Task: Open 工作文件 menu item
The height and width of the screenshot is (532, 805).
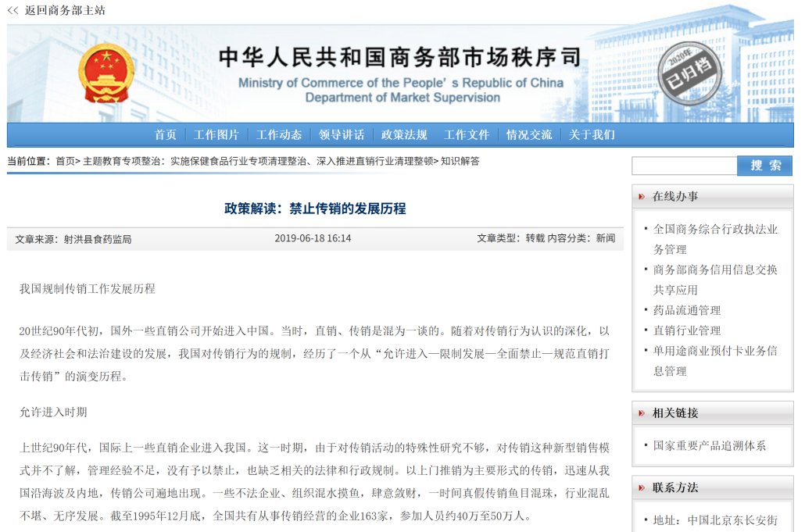Action: point(467,135)
